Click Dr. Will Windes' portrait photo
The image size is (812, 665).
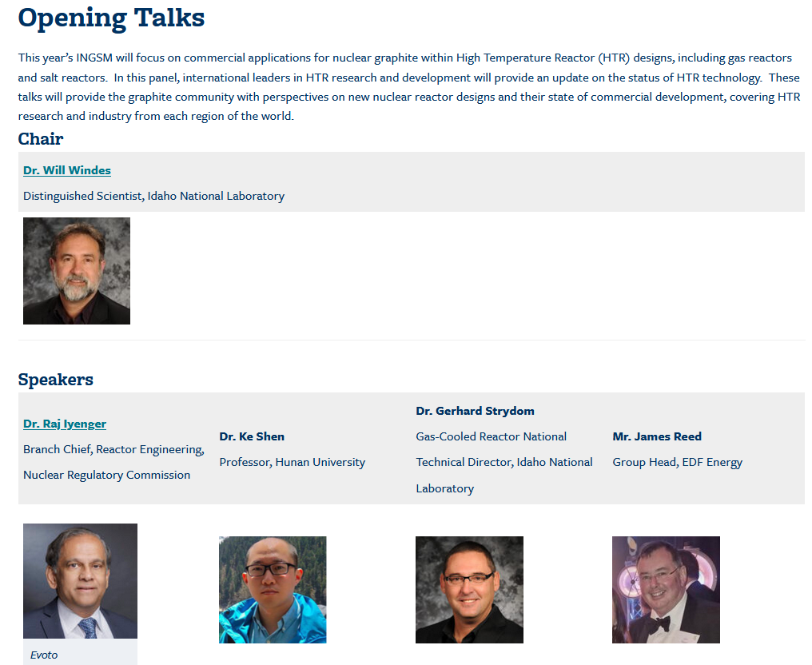pyautogui.click(x=77, y=271)
